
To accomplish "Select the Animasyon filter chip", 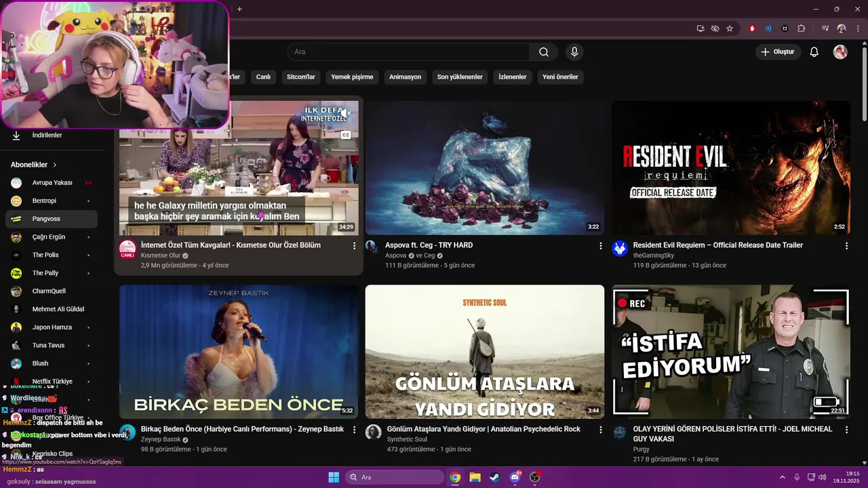I will pyautogui.click(x=405, y=77).
